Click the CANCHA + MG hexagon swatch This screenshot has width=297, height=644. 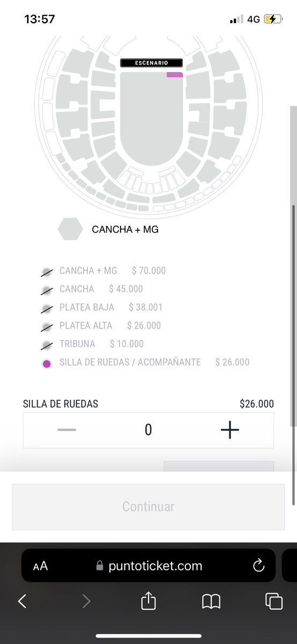70,229
